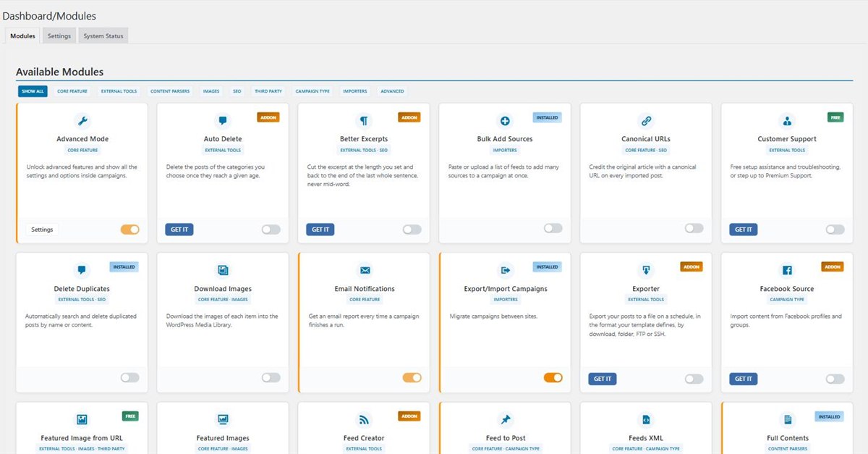868x454 pixels.
Task: Click GET IT on Auto Delete
Action: point(179,230)
